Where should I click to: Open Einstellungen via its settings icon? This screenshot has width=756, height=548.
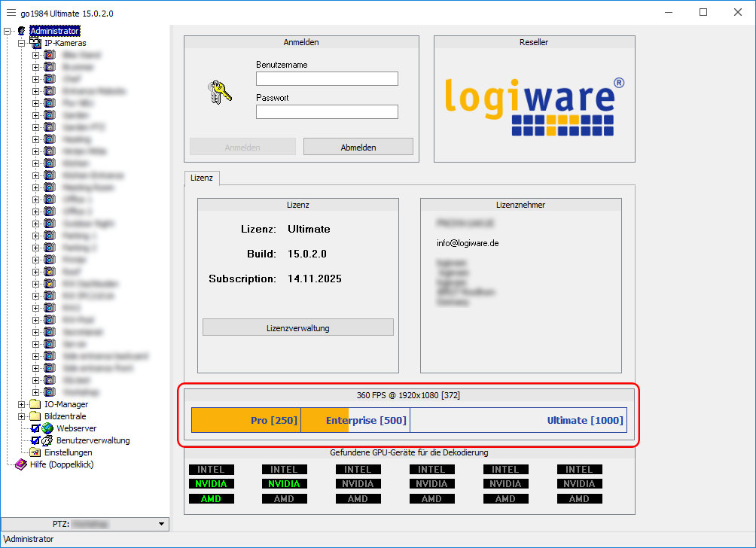click(x=35, y=452)
